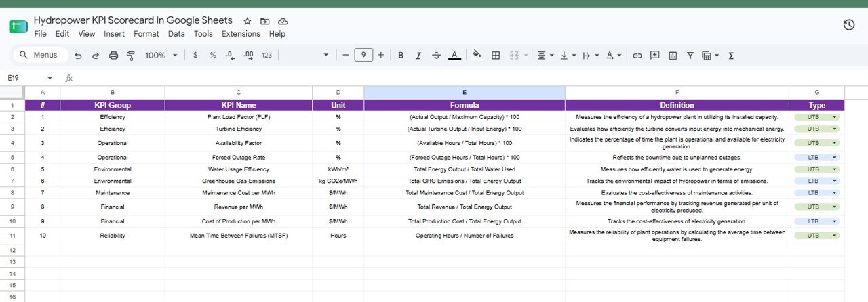Toggle bold formatting
Image resolution: width=868 pixels, height=302 pixels.
[x=401, y=56]
